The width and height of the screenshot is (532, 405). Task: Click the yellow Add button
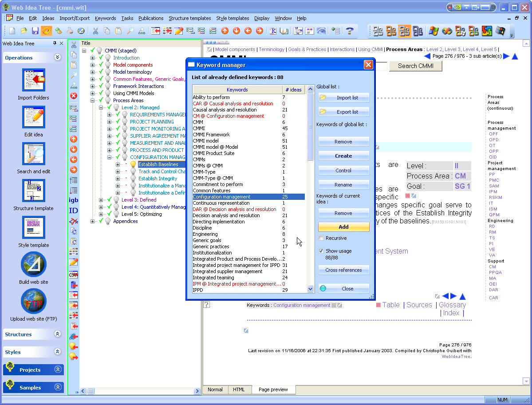click(x=343, y=227)
